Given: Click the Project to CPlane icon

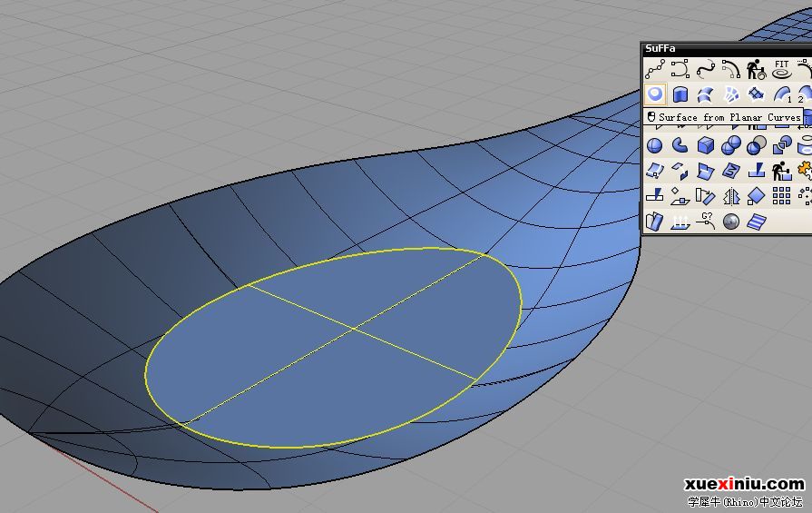Looking at the screenshot, I should 680,196.
